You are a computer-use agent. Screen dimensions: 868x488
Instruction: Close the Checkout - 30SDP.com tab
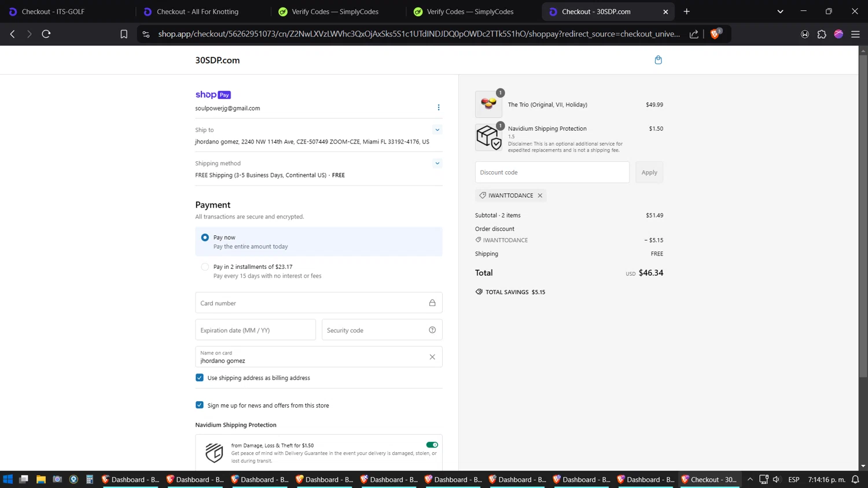click(665, 12)
